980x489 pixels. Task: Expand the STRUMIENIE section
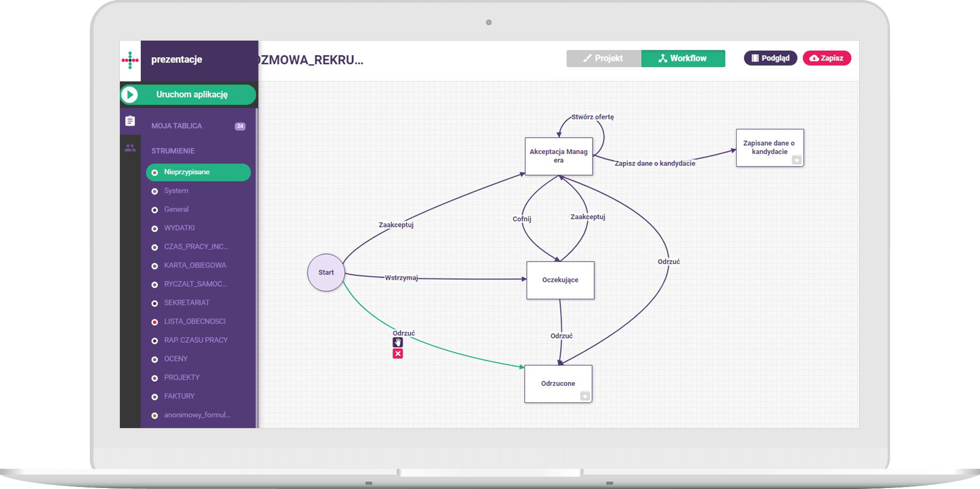click(173, 151)
